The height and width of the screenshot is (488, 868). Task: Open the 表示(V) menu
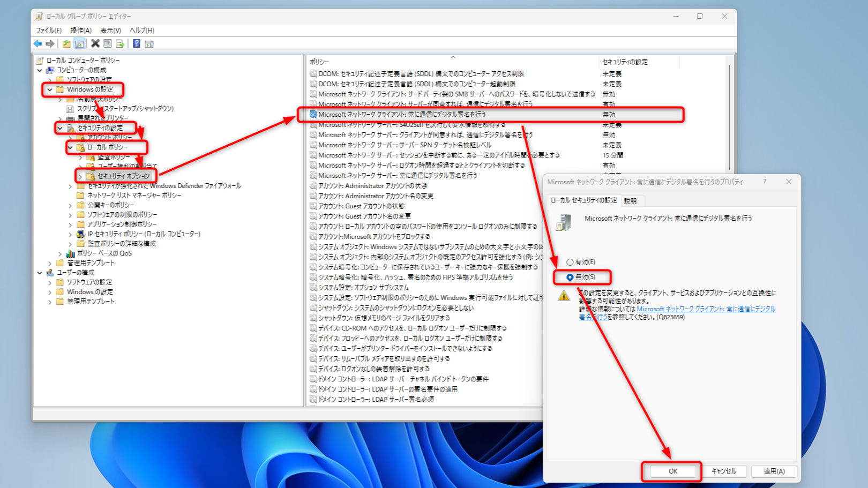(111, 31)
